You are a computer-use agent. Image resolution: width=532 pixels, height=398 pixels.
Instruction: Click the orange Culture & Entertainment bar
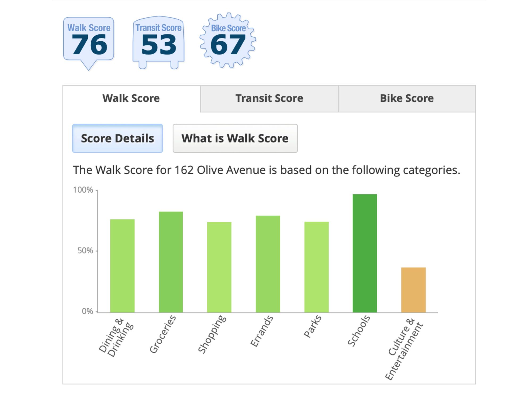coord(413,290)
